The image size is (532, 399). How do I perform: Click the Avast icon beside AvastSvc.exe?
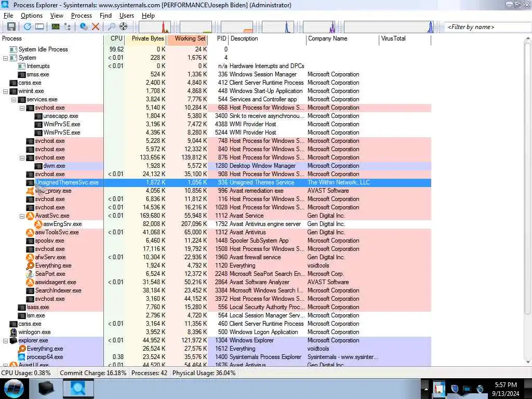[x=30, y=216]
